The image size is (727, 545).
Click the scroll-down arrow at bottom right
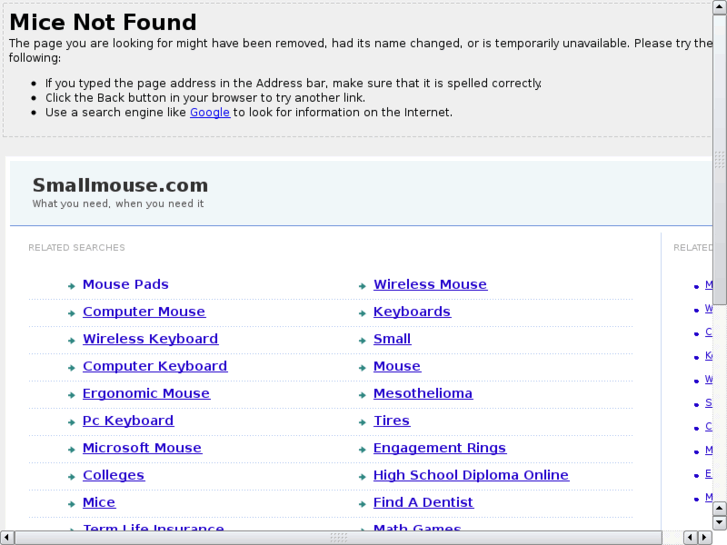tap(719, 521)
